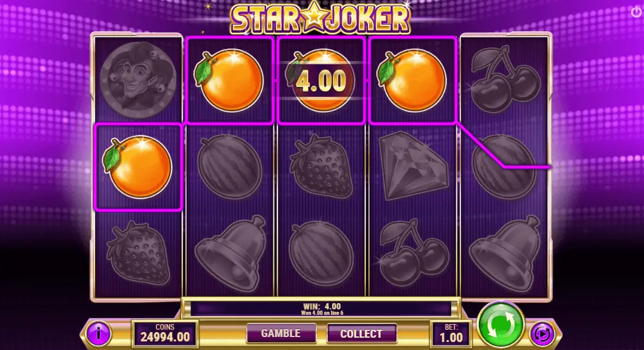Click the strawberry symbol on third reel
This screenshot has width=644, height=350.
coord(321,166)
